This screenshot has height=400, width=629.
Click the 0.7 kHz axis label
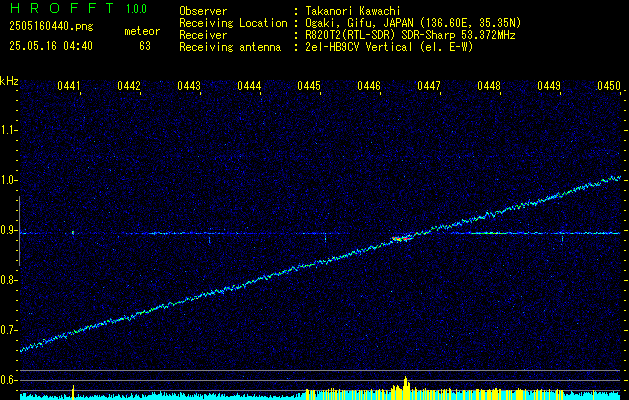(x=8, y=330)
